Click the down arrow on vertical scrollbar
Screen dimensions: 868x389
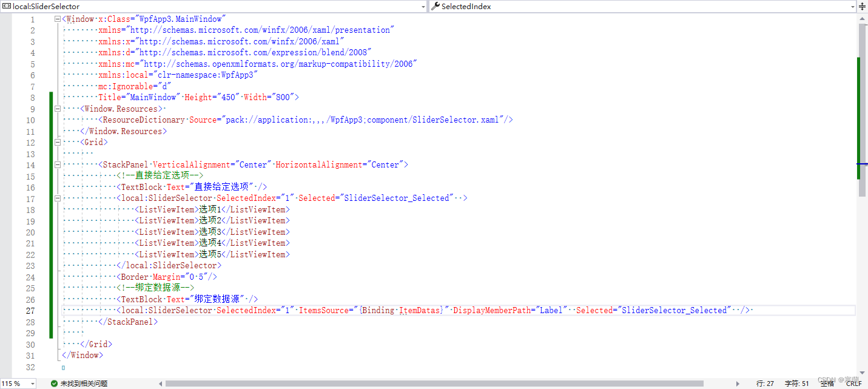tap(863, 371)
